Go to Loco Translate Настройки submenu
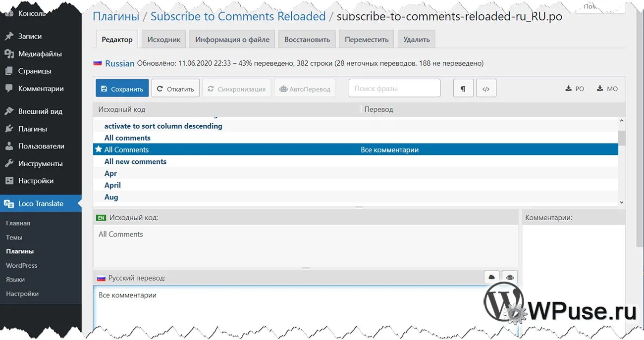 pos(22,293)
